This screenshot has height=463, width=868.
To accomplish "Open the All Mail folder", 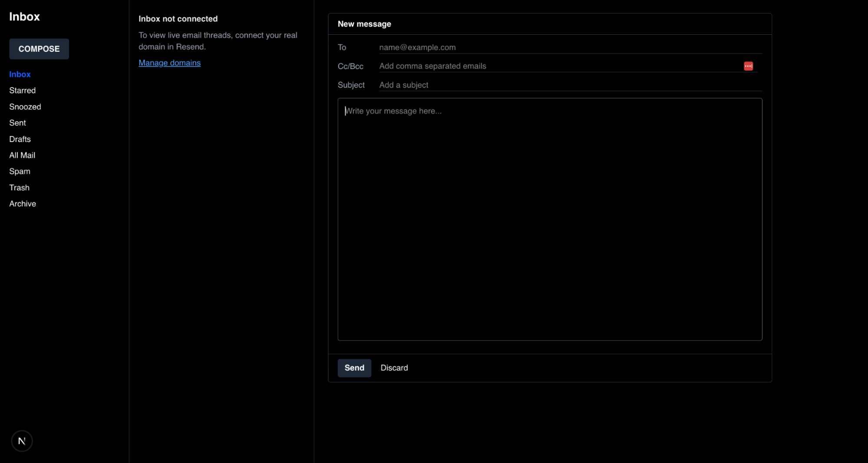I will click(22, 155).
